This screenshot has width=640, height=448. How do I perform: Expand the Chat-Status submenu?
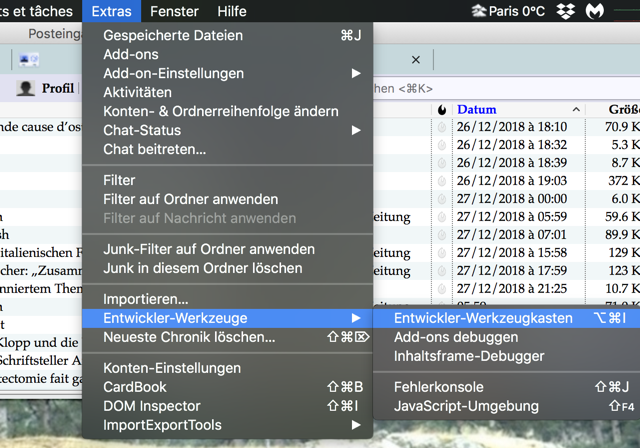[x=227, y=130]
